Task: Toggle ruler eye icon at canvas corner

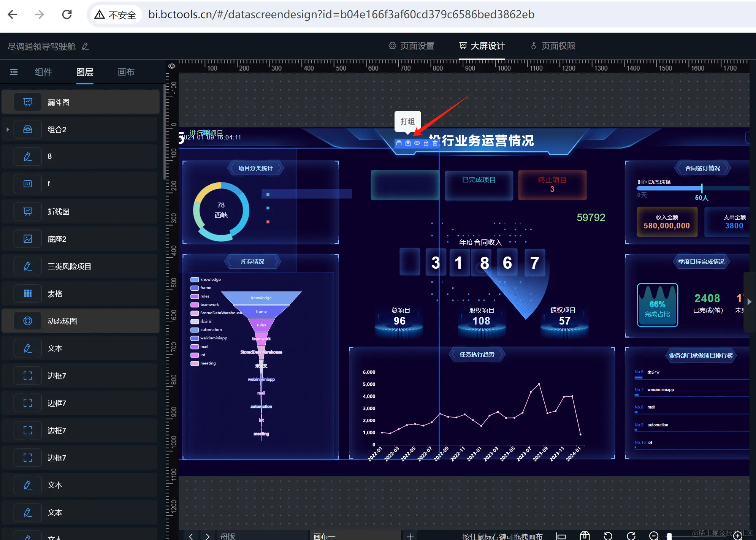Action: 172,66
